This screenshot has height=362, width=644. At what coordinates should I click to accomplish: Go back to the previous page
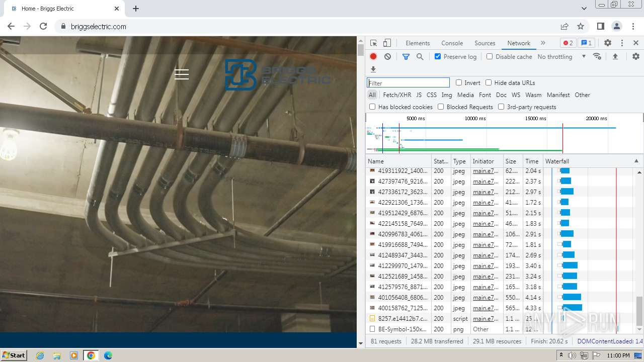click(x=11, y=26)
